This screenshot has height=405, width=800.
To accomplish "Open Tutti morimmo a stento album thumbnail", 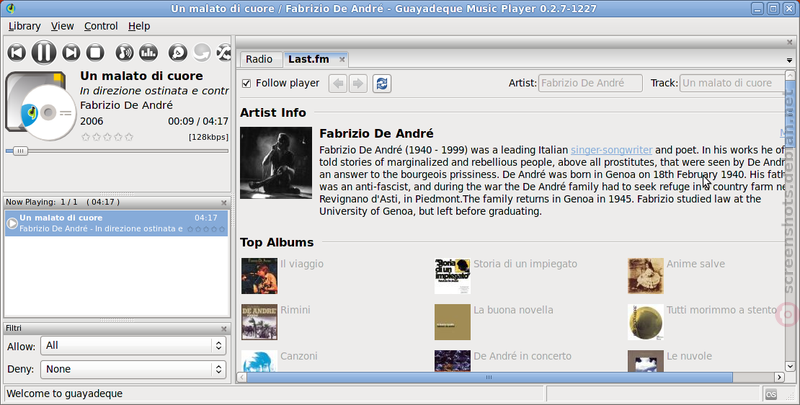I will coord(645,322).
